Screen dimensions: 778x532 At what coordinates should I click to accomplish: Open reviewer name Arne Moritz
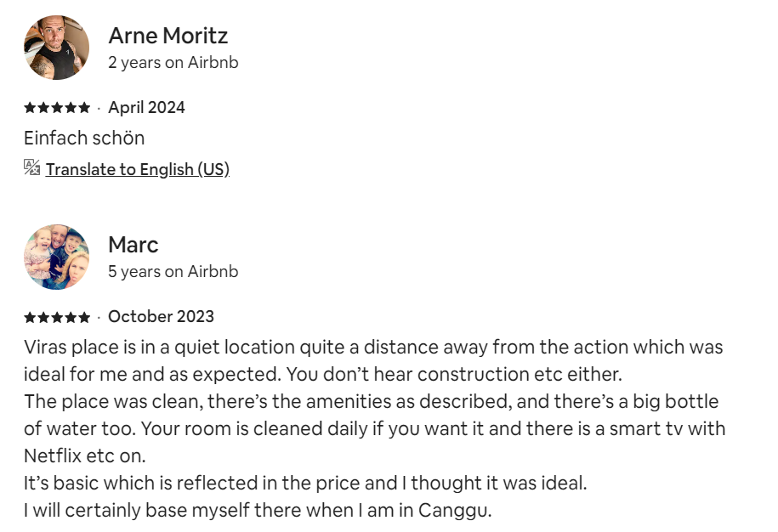[168, 36]
